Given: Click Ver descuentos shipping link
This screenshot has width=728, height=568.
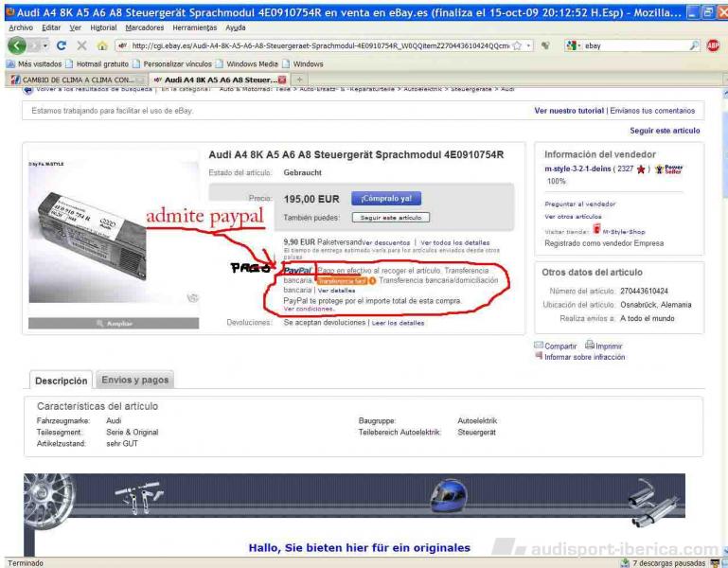Looking at the screenshot, I should 386,242.
